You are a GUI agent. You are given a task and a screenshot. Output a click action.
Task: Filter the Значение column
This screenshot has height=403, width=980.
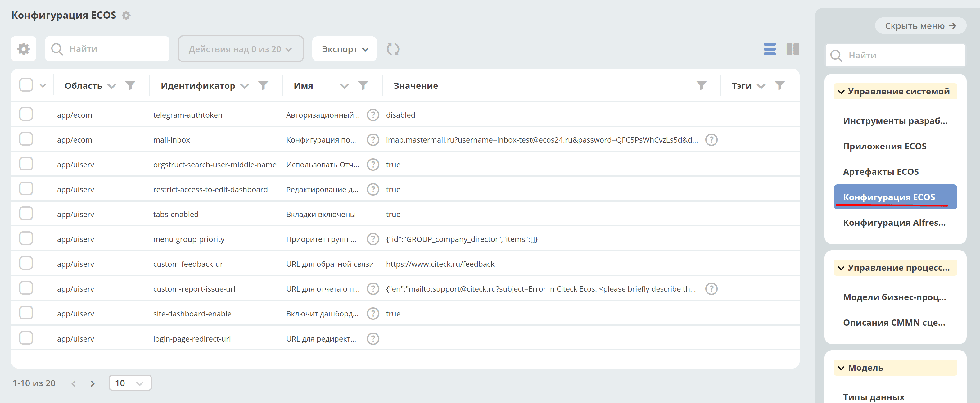click(702, 85)
